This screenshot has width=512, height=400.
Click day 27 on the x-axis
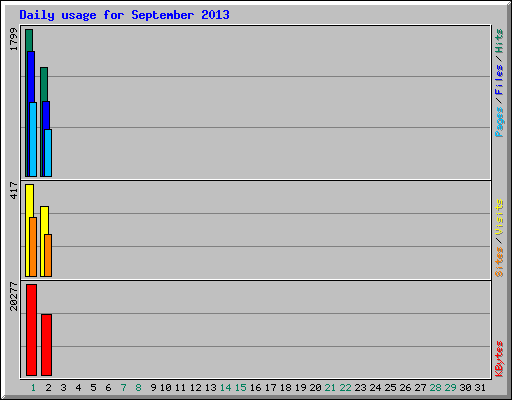tap(420, 388)
